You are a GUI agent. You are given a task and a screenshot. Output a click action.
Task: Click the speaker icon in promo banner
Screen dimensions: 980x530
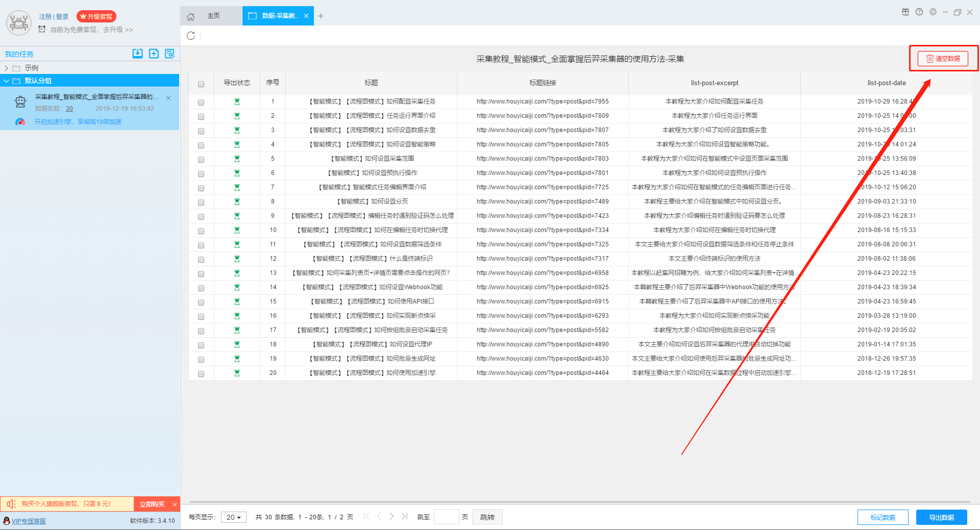pos(11,504)
